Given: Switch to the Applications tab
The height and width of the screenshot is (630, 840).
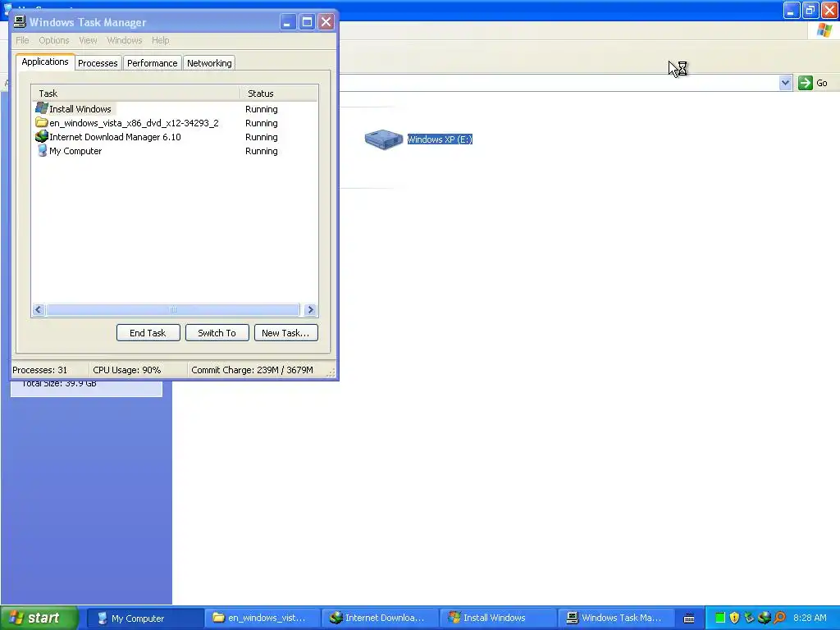Looking at the screenshot, I should pyautogui.click(x=45, y=62).
